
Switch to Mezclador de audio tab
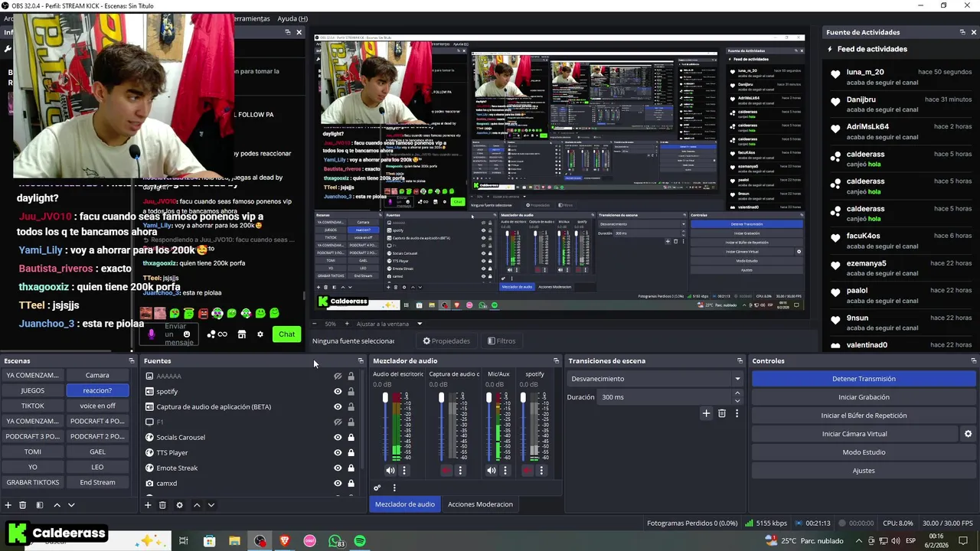pos(405,504)
